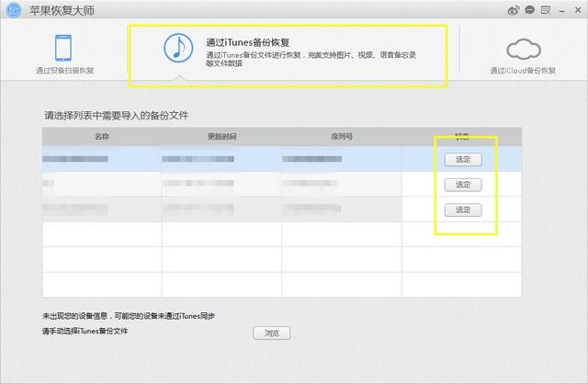Viewport: 588px width, 384px height.
Task: Click 选定 button in first backup row
Action: (x=463, y=159)
